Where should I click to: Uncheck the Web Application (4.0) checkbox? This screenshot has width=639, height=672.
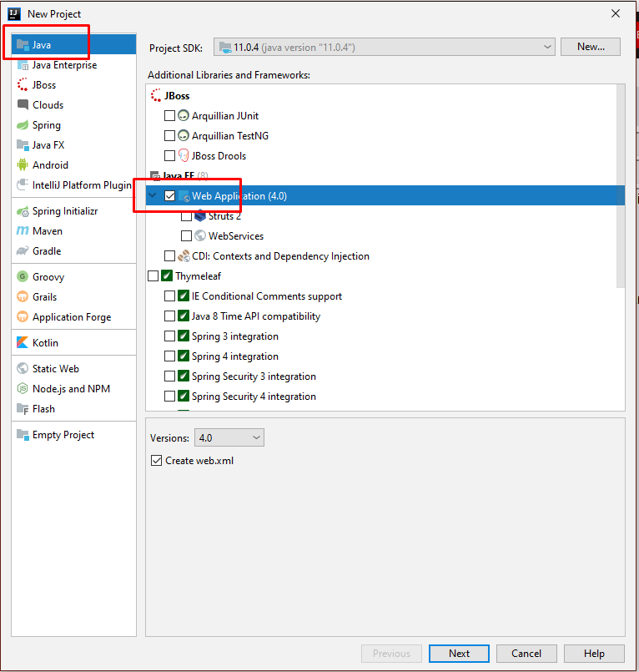pos(169,196)
